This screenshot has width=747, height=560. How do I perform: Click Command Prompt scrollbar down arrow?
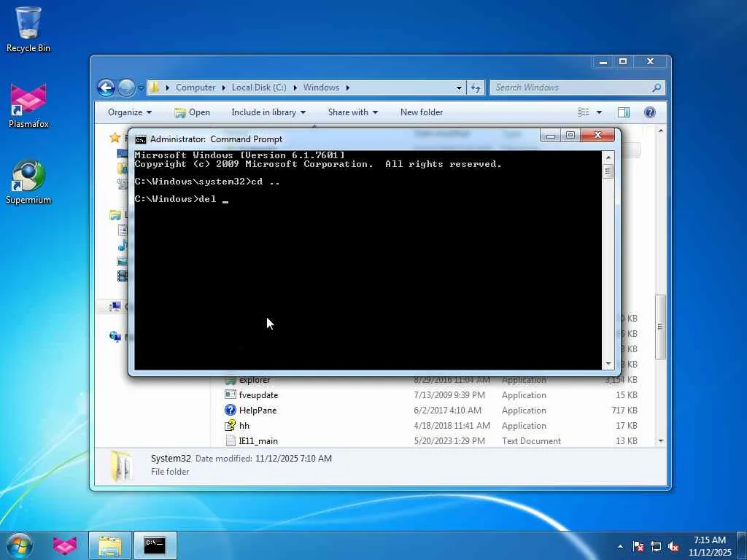click(x=608, y=364)
